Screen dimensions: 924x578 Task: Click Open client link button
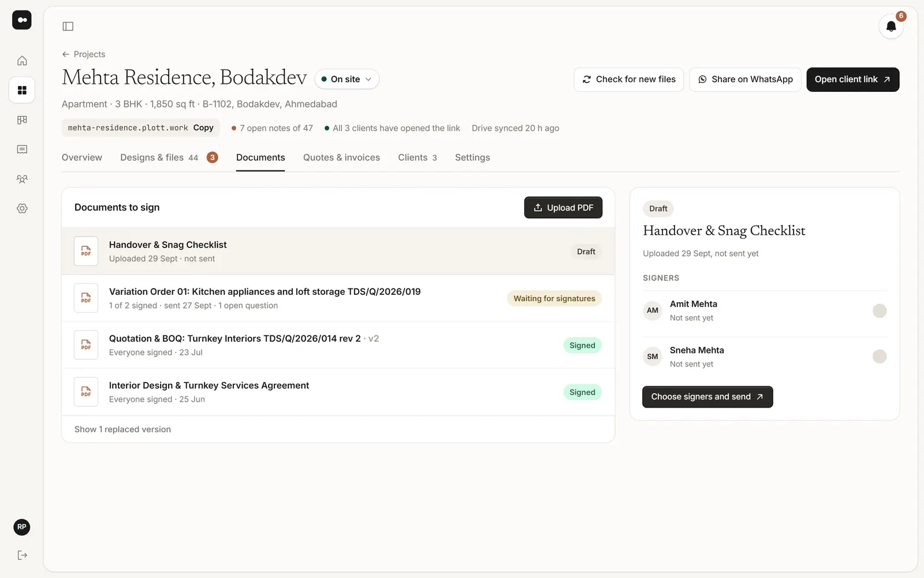click(x=853, y=80)
